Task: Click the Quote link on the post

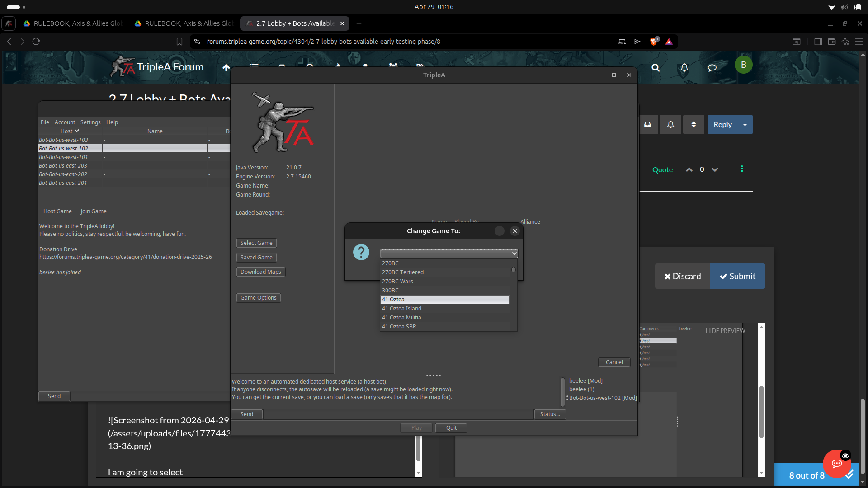Action: [x=662, y=169]
